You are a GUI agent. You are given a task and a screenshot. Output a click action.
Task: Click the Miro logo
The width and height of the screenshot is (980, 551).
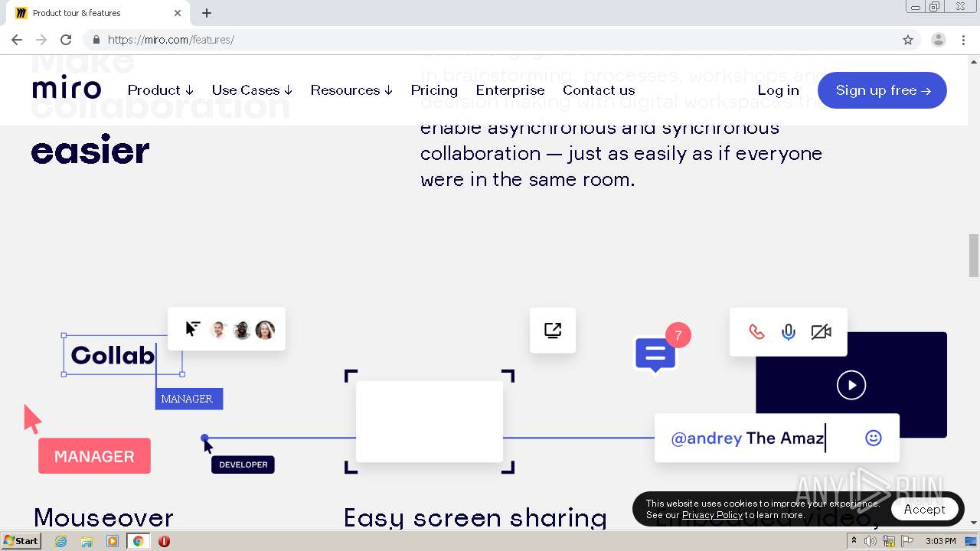point(67,89)
